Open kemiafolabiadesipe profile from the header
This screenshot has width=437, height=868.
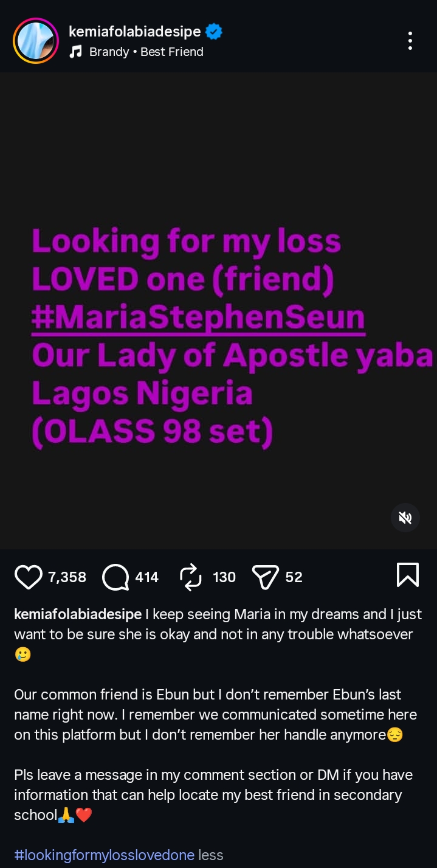click(135, 32)
